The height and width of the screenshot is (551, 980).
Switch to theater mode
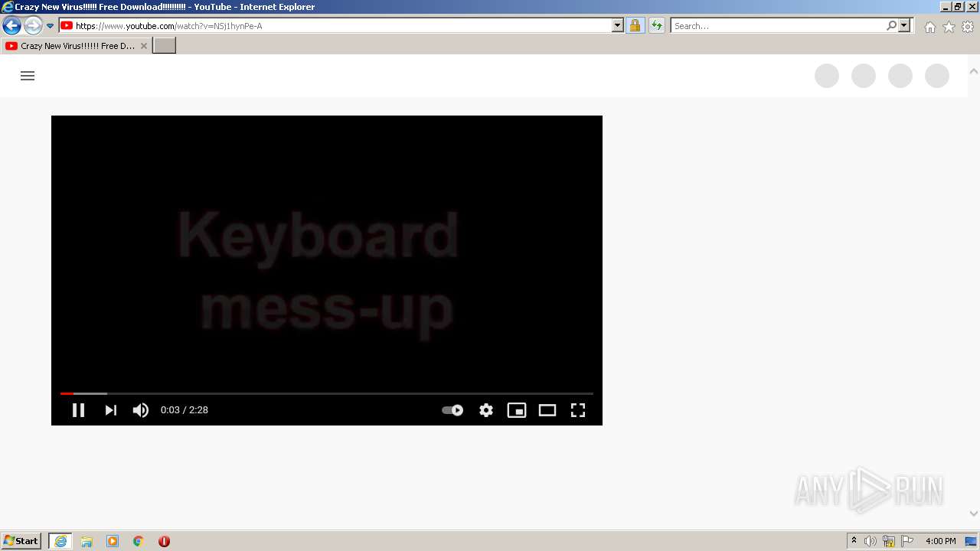pos(547,410)
